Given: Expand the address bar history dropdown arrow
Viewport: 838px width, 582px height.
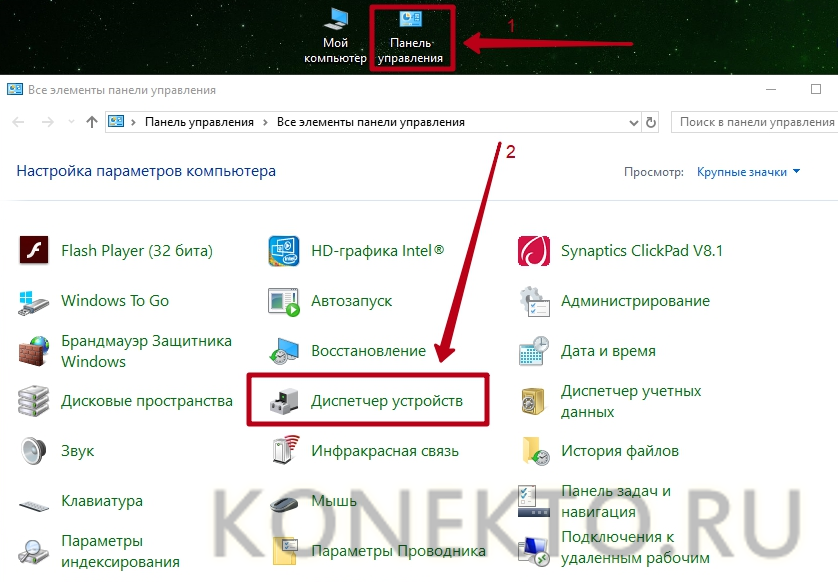Looking at the screenshot, I should point(632,122).
